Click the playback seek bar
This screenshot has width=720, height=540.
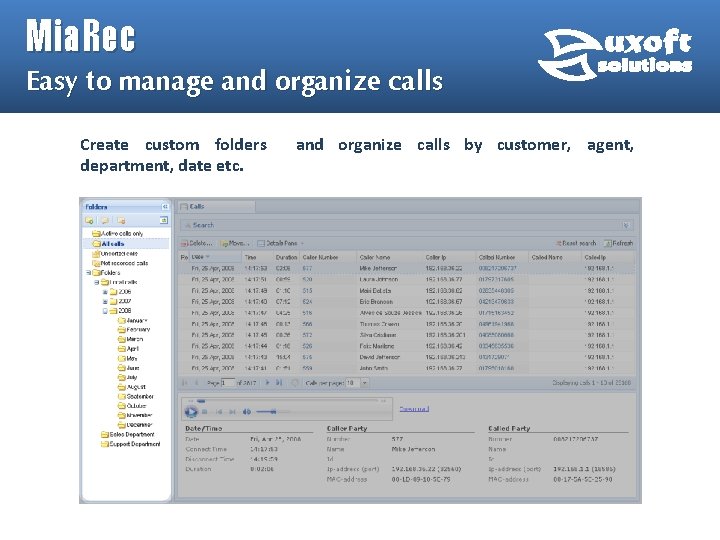point(287,401)
